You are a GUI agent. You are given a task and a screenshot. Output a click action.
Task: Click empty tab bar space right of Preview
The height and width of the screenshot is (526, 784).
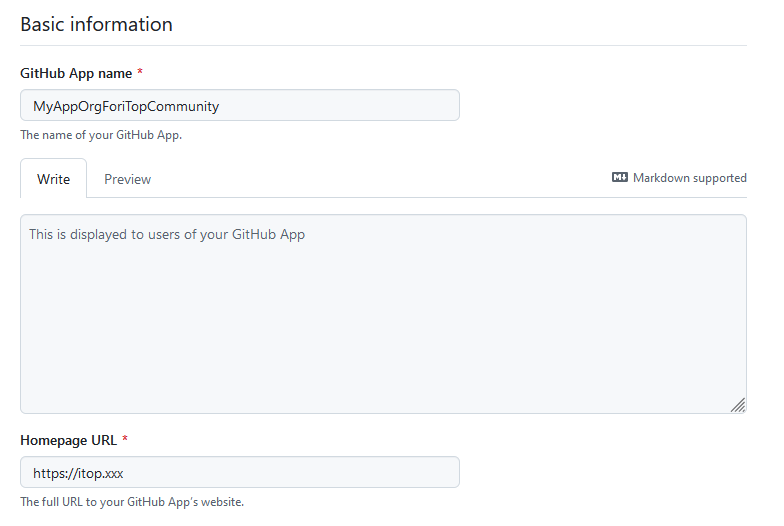click(380, 179)
